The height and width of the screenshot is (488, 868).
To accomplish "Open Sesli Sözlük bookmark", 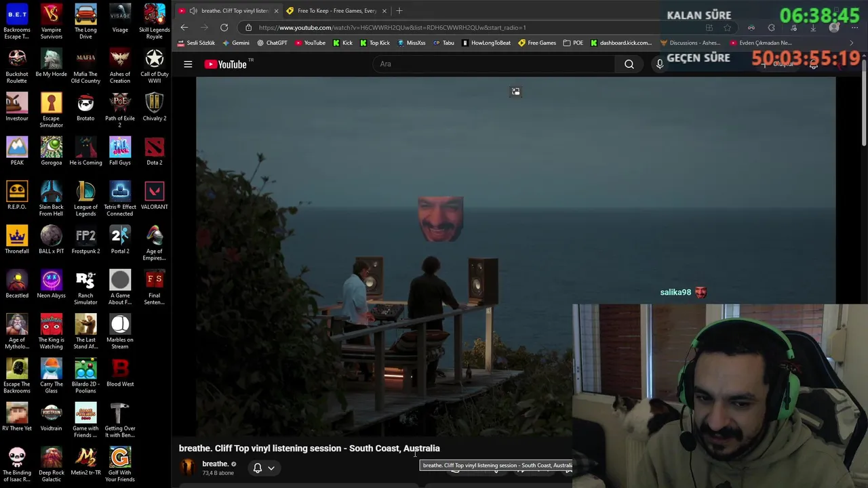I will 196,43.
